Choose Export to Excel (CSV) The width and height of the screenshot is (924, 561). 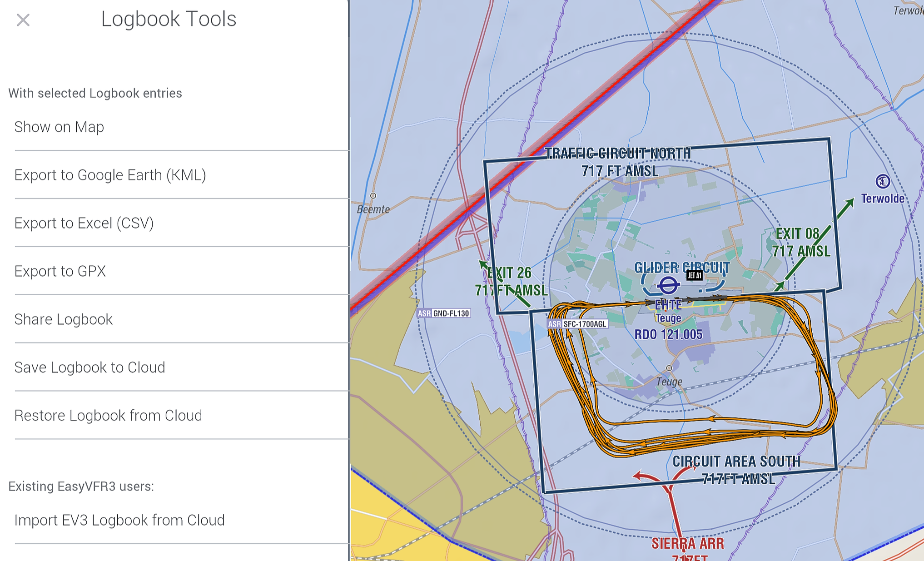pyautogui.click(x=182, y=223)
